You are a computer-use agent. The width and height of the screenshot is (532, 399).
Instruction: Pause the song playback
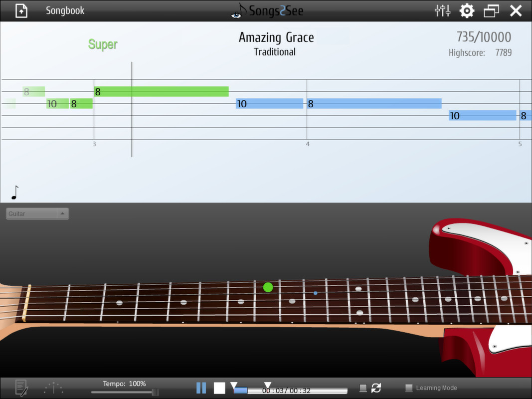click(x=201, y=388)
